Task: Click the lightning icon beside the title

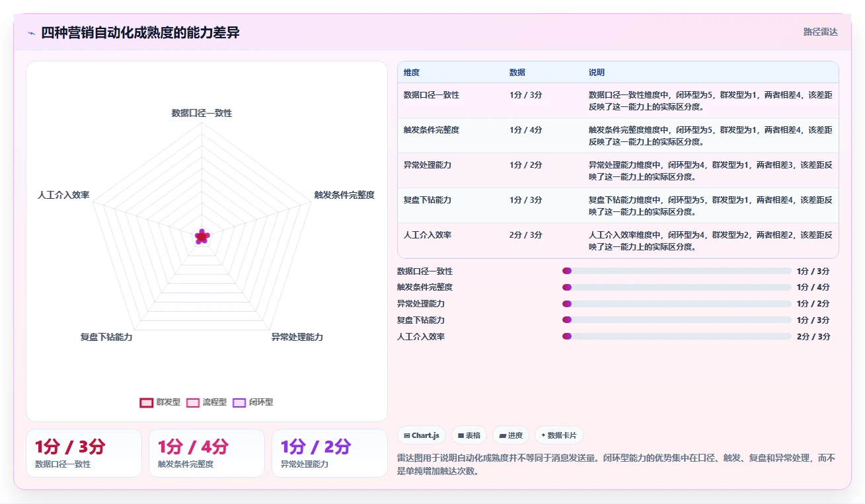Action: click(31, 33)
